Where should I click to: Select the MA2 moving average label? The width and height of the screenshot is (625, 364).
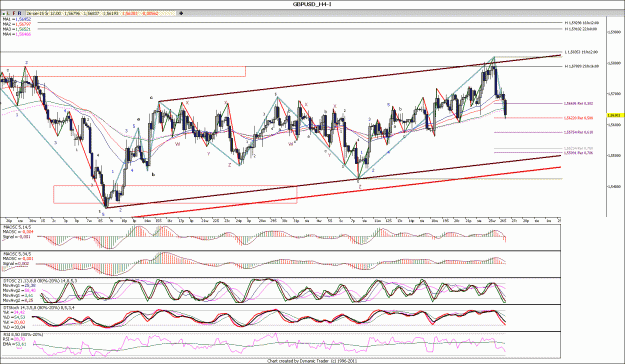point(17,24)
